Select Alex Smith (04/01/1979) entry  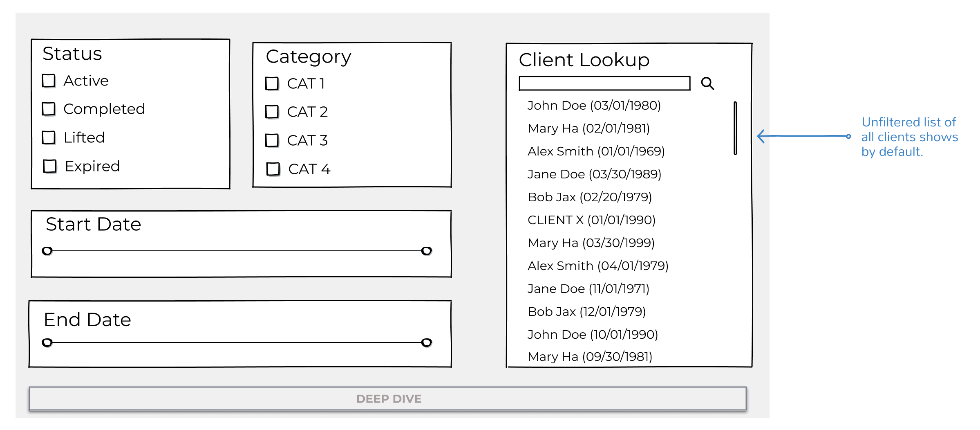coord(598,266)
